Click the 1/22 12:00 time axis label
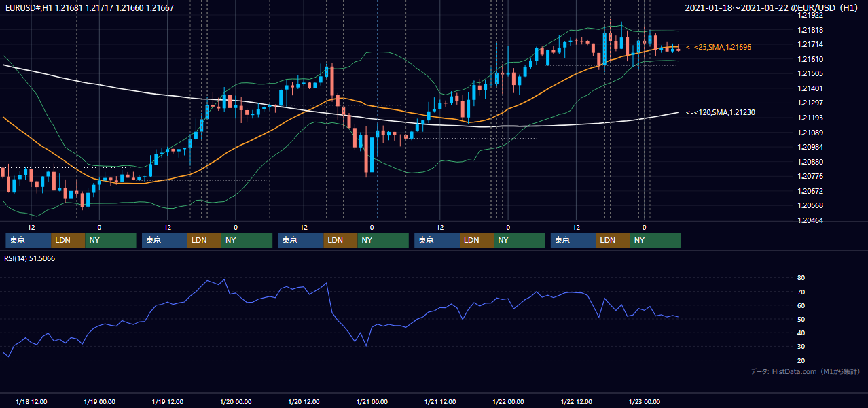868x408 pixels. (x=576, y=401)
